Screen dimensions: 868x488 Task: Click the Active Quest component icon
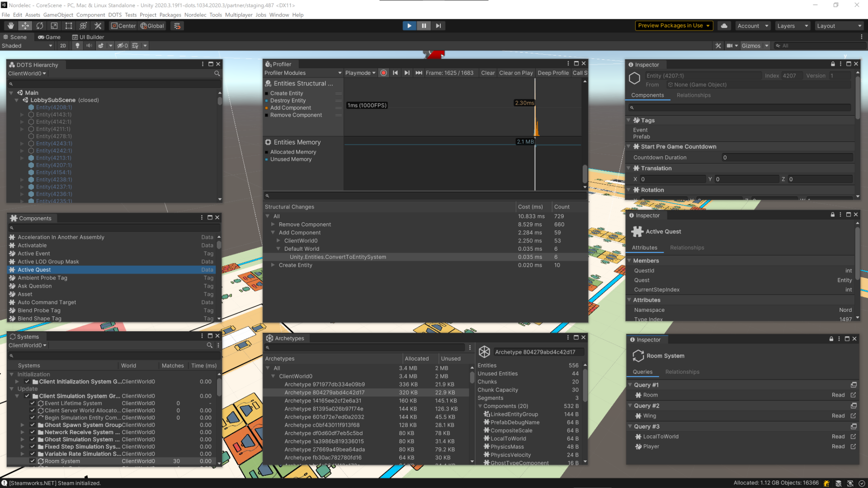tap(637, 231)
